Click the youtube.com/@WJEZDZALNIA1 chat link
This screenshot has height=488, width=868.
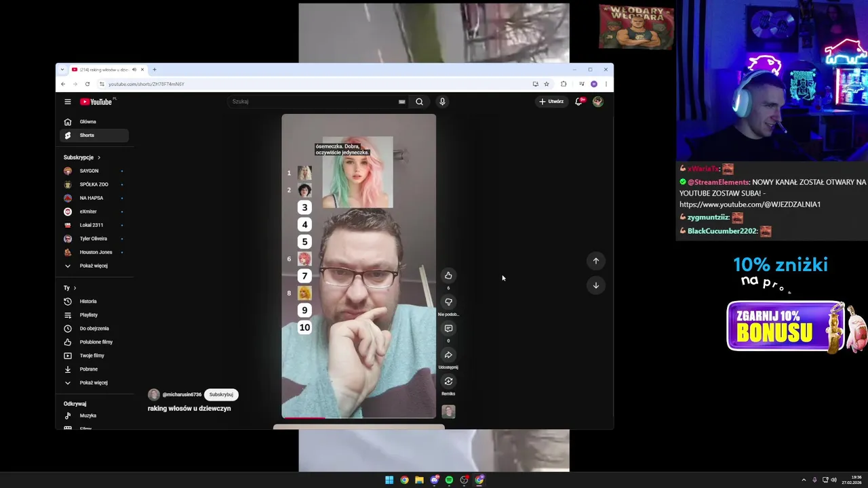[750, 204]
